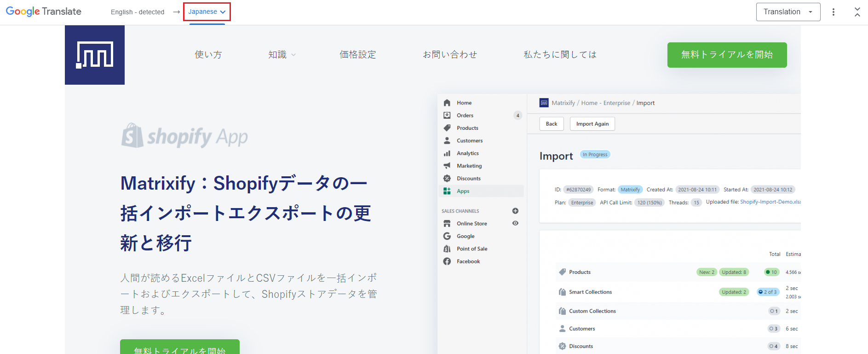Click the Google channel icon
The width and height of the screenshot is (868, 354).
pyautogui.click(x=447, y=236)
